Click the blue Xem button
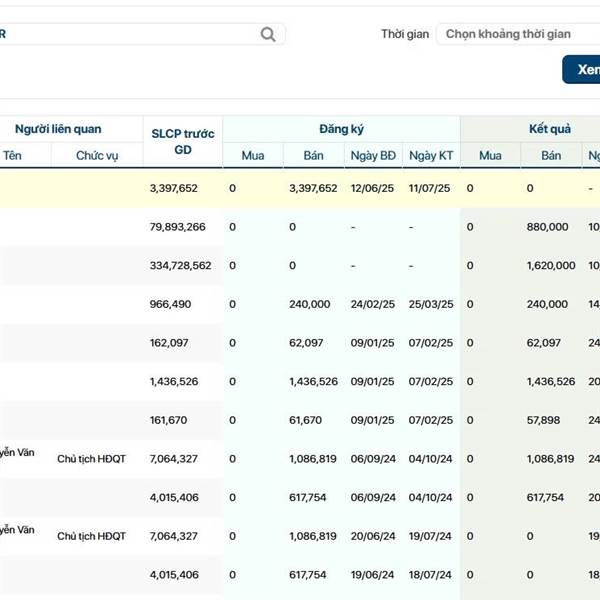Image resolution: width=600 pixels, height=600 pixels. tap(581, 69)
